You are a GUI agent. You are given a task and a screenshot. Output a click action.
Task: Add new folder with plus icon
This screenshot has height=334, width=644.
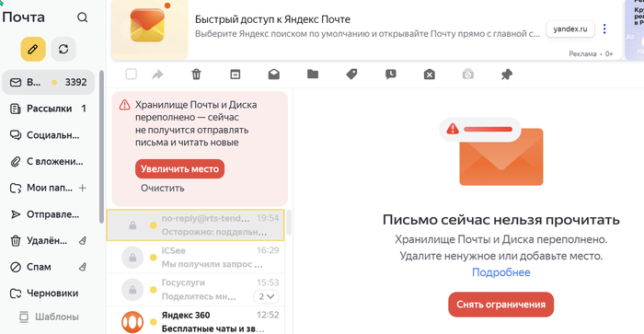click(83, 188)
